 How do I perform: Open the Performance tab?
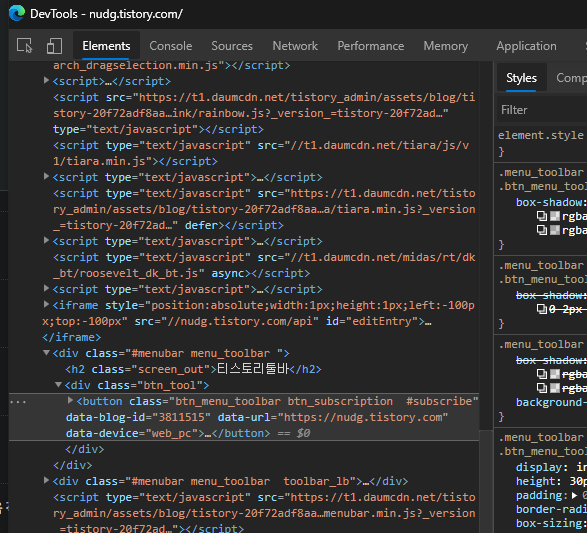371,46
